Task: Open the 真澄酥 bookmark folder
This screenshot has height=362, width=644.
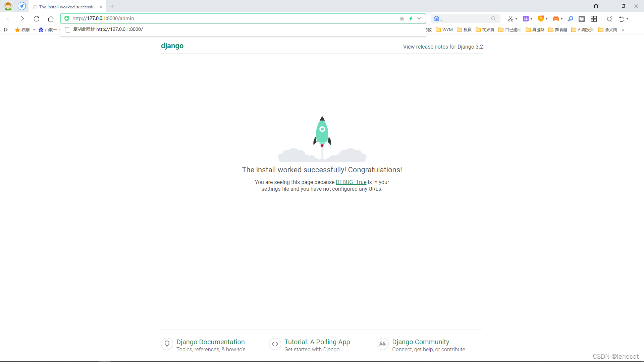Action: [535, 30]
